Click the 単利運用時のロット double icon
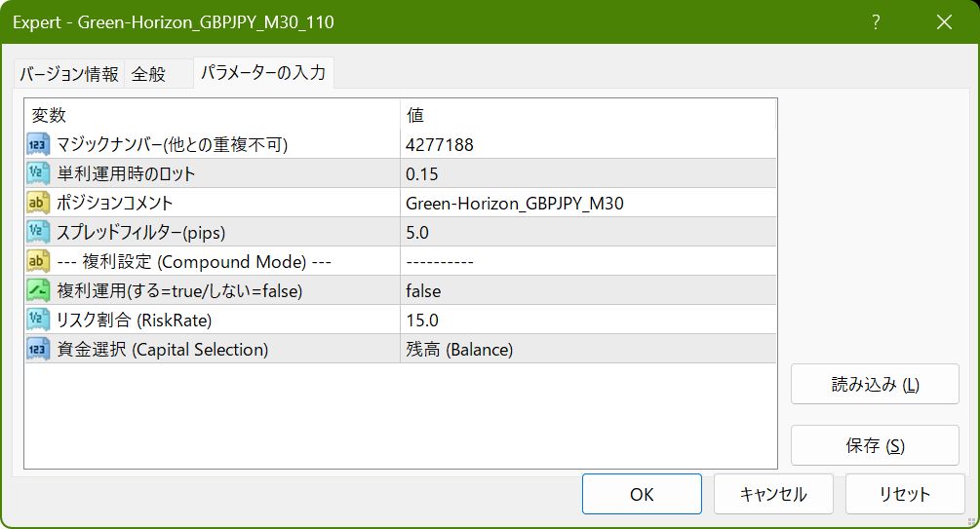 [38, 174]
